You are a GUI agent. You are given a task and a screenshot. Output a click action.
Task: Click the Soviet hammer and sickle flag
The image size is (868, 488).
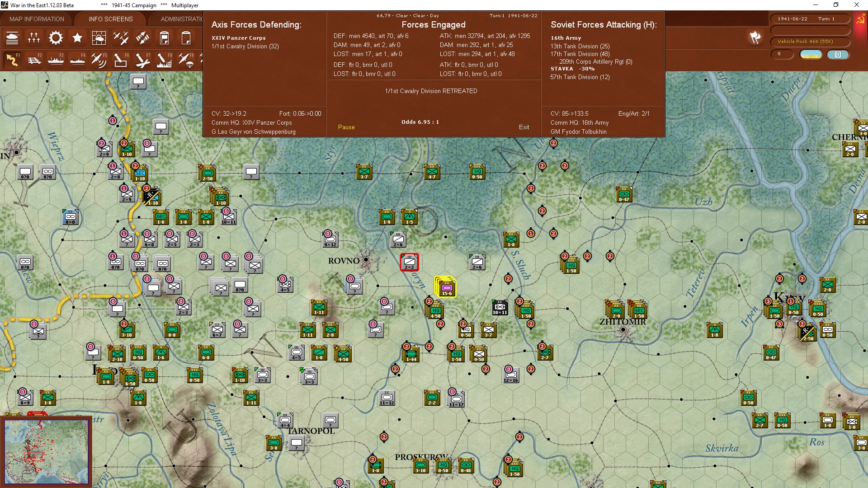click(860, 20)
